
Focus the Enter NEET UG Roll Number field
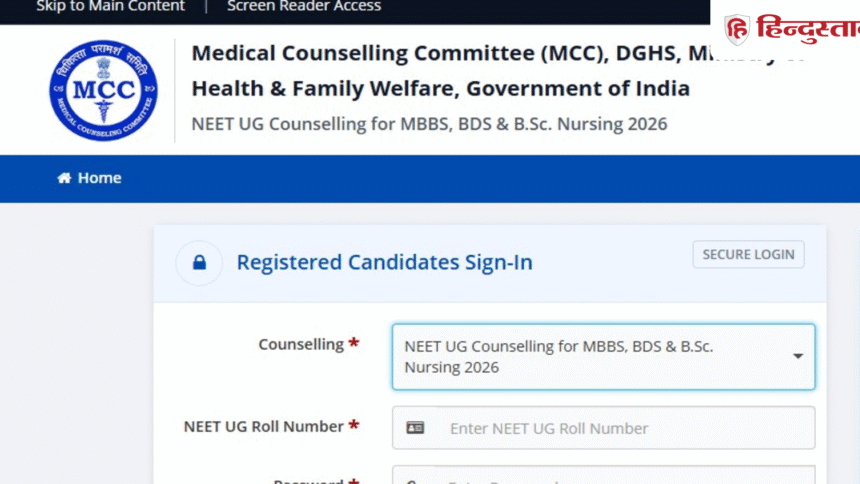click(x=603, y=427)
